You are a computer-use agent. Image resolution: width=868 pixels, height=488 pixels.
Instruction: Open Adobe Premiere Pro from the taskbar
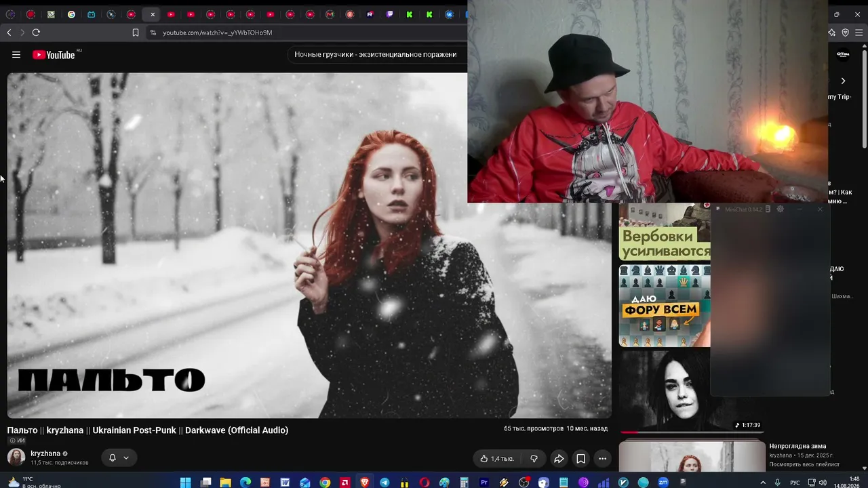tap(484, 483)
